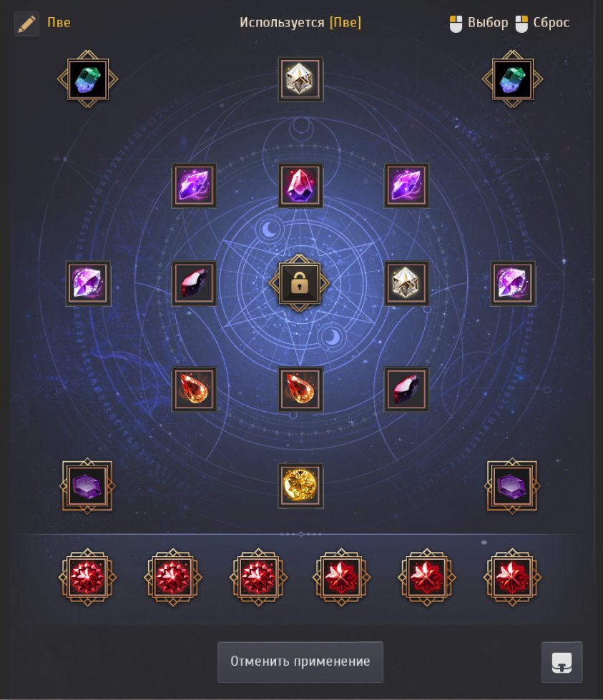Select the locked center crystal slot
The image size is (603, 700).
coord(300,283)
